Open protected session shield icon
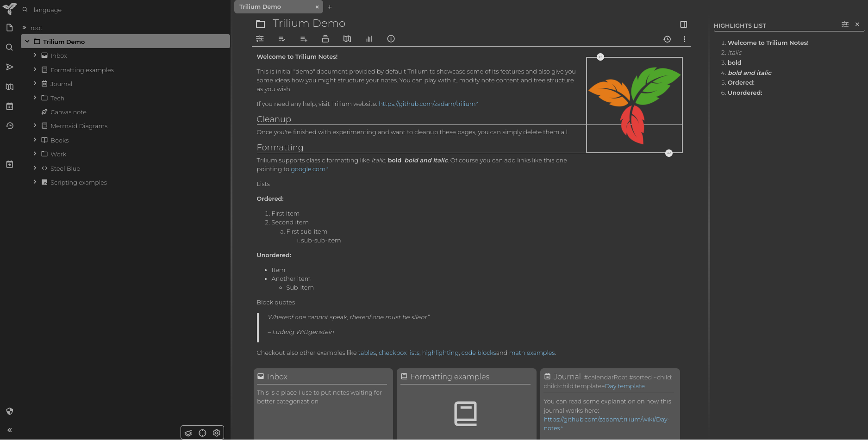The height and width of the screenshot is (440, 868). [x=9, y=411]
